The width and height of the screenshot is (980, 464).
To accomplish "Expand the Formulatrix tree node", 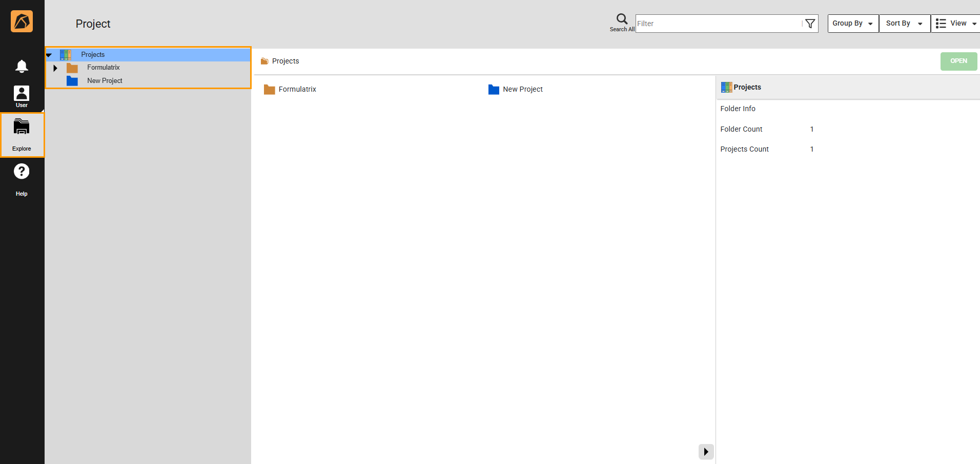I will pos(55,68).
